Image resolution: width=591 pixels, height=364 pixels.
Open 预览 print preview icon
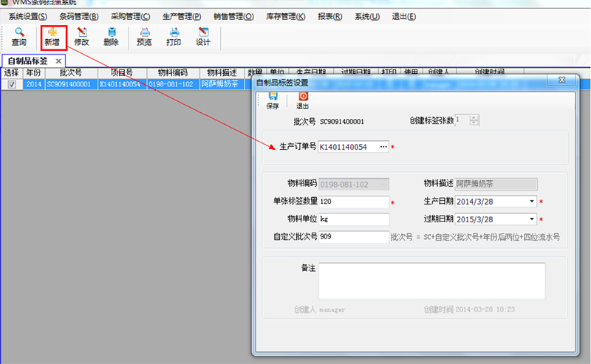(144, 37)
